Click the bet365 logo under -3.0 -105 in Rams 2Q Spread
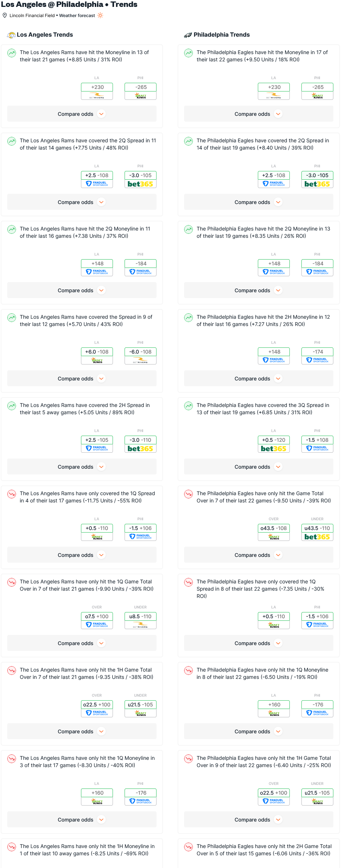 point(141,184)
